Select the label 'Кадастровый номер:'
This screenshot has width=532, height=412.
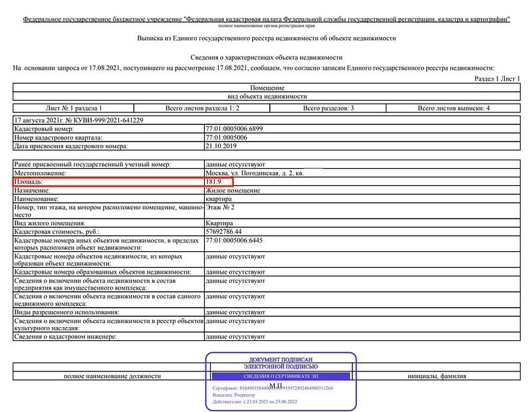click(44, 129)
